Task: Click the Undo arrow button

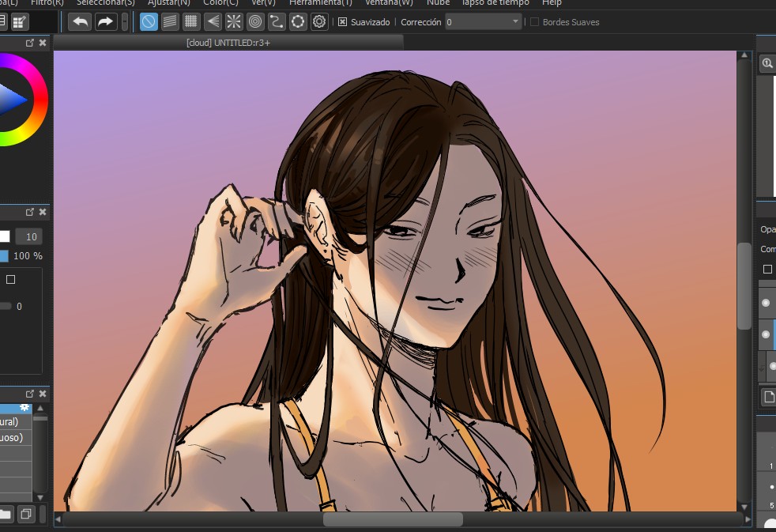Action: [80, 22]
